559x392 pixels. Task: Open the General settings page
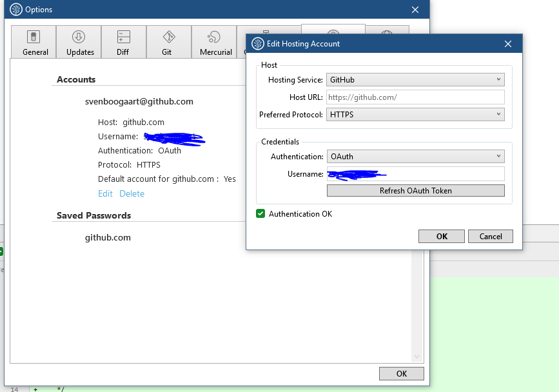pos(34,41)
